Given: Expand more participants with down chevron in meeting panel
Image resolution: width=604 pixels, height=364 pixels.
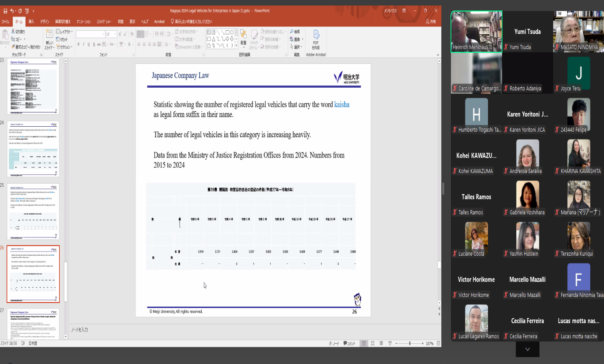Looking at the screenshot, I should (x=527, y=349).
